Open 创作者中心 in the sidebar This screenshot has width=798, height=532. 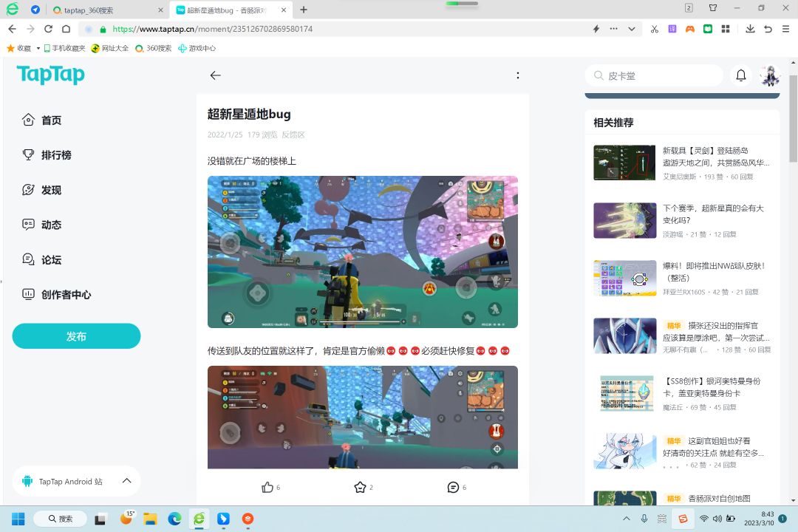coord(56,294)
